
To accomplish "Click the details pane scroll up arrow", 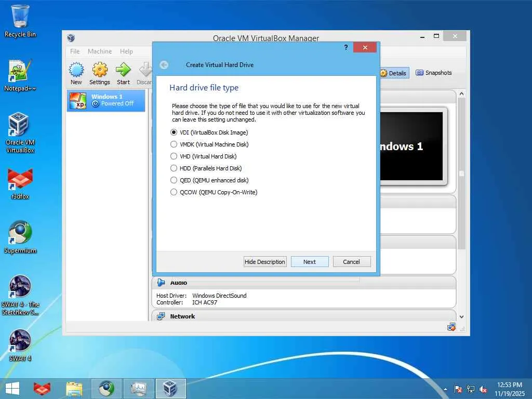I will (x=461, y=94).
